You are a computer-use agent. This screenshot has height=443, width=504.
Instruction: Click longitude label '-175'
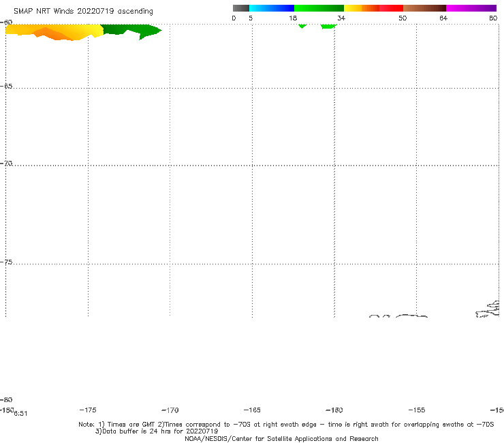click(88, 410)
